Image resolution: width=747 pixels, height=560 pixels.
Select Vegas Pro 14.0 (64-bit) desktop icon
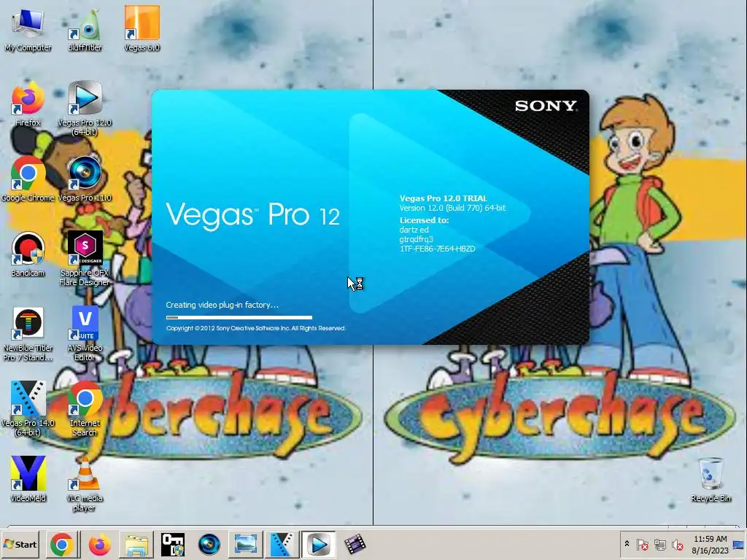[x=28, y=408]
